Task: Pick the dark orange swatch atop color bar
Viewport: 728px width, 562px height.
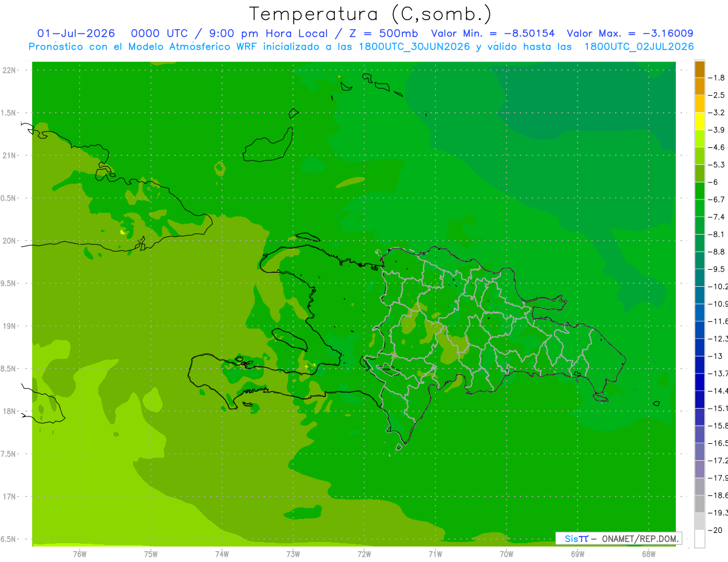Action: [x=699, y=69]
